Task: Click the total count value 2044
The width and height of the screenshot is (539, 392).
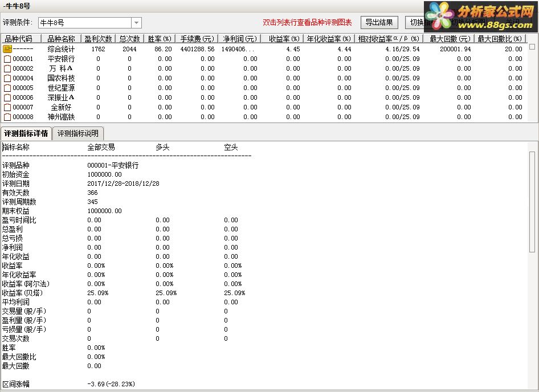Action: pyautogui.click(x=129, y=49)
